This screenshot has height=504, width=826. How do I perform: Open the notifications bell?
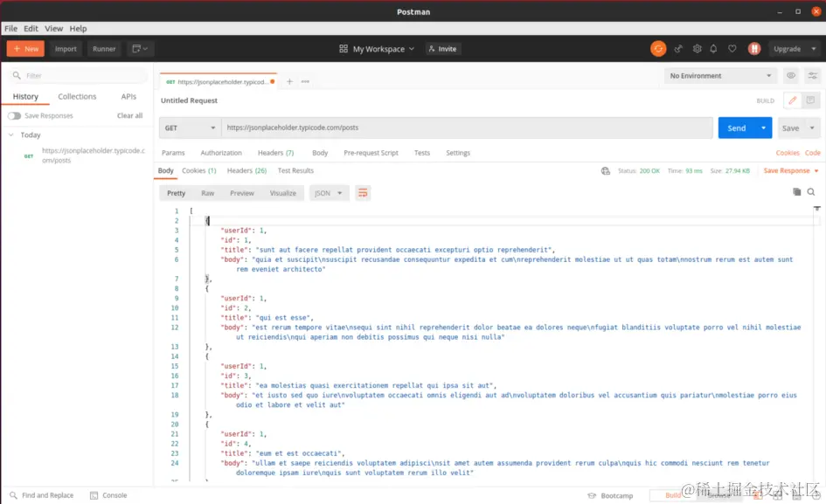point(713,48)
